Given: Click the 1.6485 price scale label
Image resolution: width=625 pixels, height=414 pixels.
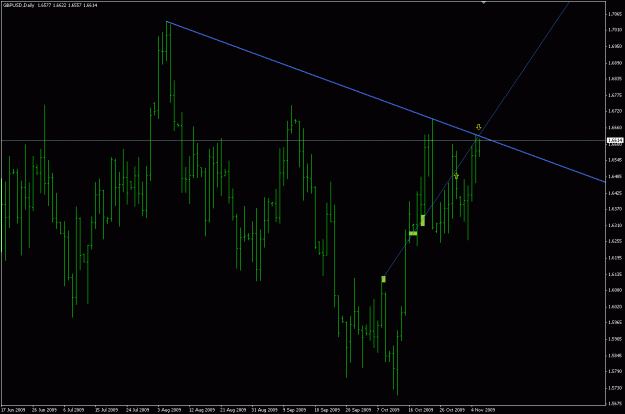Looking at the screenshot, I should [615, 177].
